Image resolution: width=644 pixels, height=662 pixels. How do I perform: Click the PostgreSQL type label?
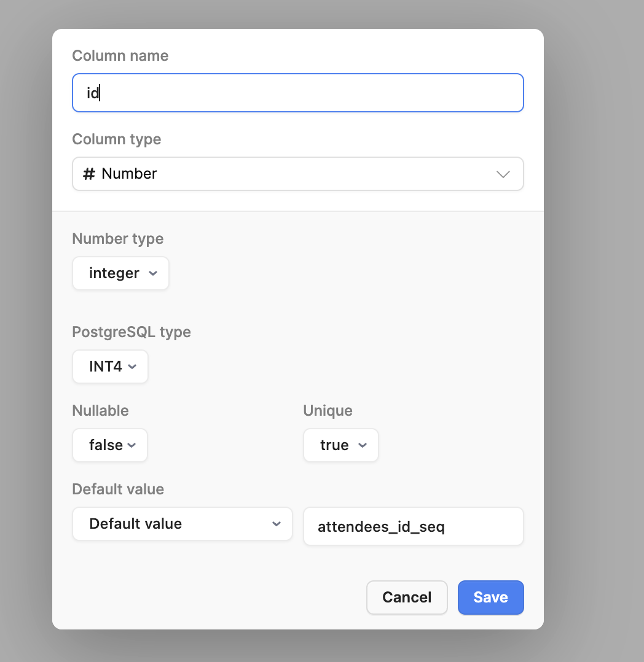[132, 332]
